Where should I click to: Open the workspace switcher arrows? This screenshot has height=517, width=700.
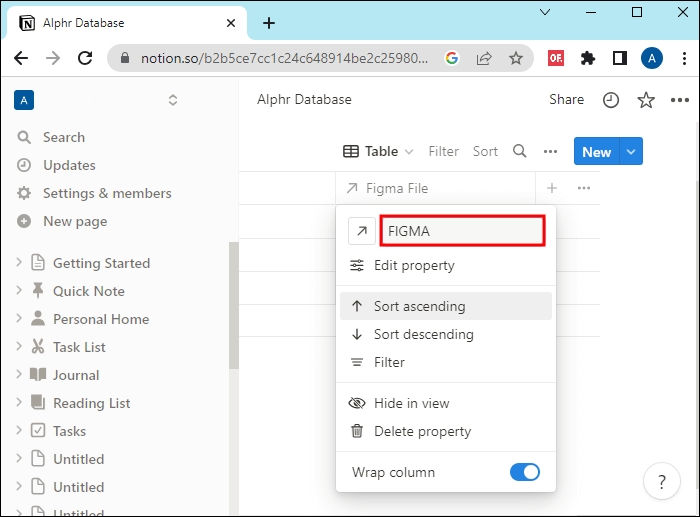(173, 100)
